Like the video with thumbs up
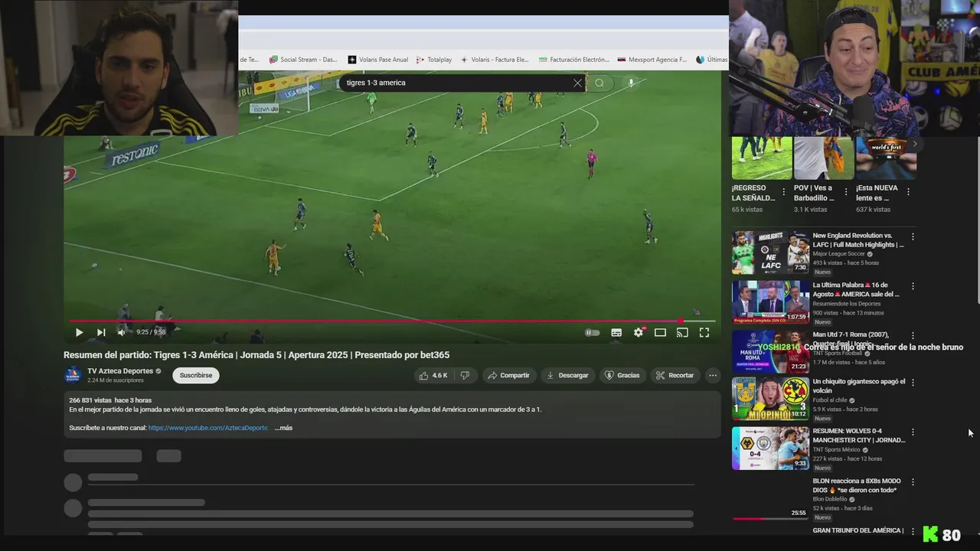980x551 pixels. pos(433,375)
